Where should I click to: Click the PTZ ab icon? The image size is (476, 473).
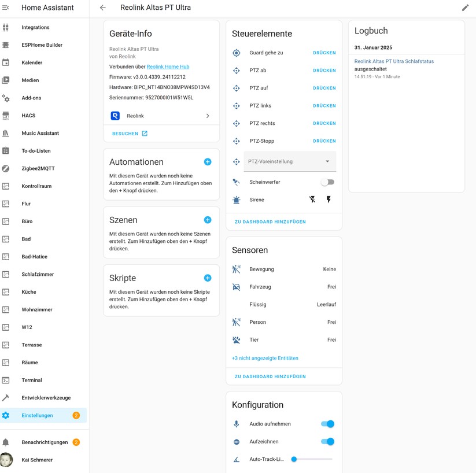[236, 71]
